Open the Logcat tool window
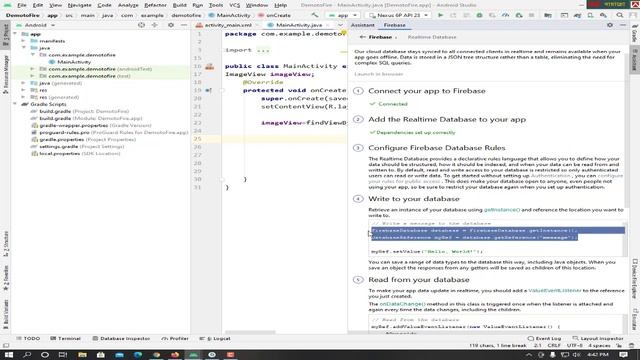Viewport: 640px width, 360px height. tap(215, 338)
